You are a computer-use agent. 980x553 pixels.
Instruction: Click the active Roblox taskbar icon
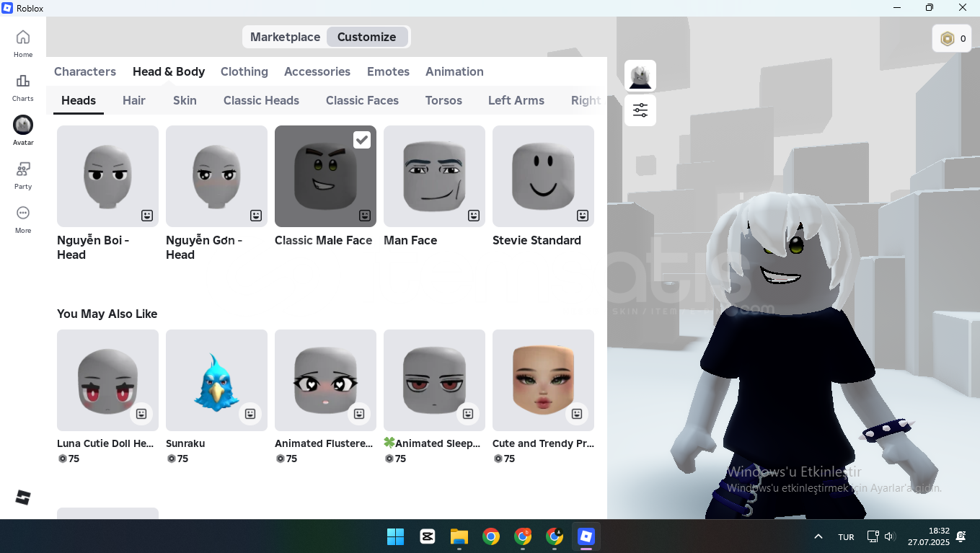tap(586, 536)
